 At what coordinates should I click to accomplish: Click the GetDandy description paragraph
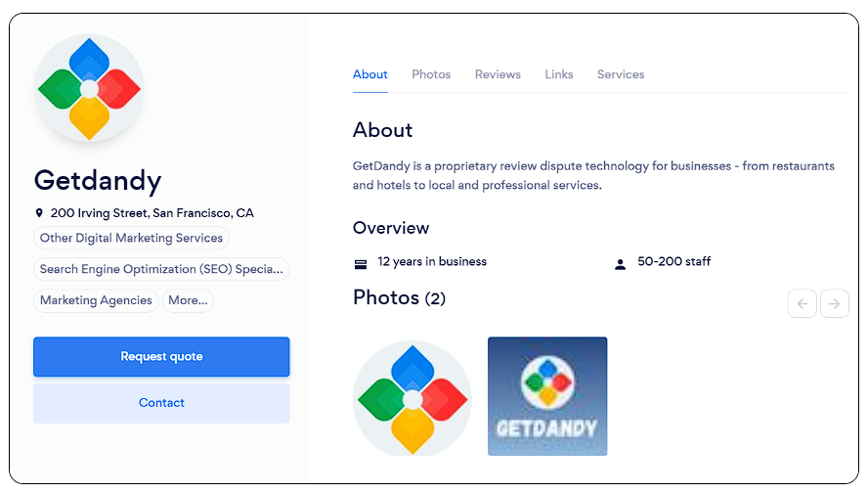(593, 175)
